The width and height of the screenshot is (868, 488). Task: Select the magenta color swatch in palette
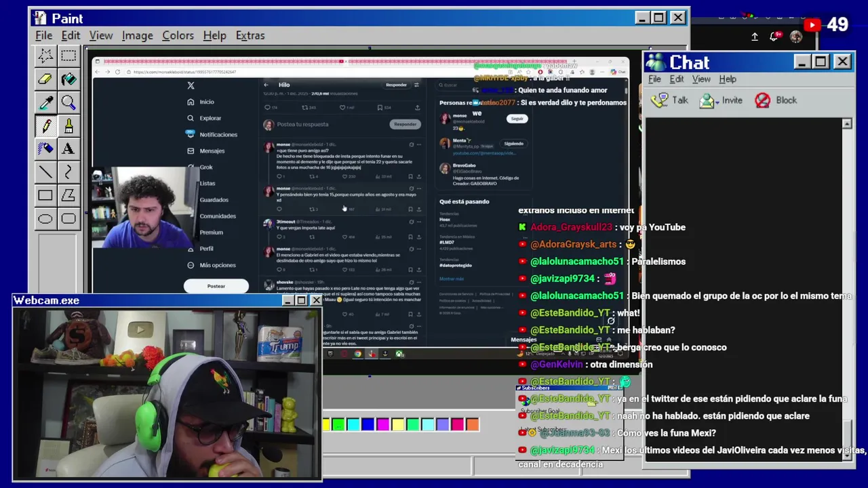(x=383, y=425)
